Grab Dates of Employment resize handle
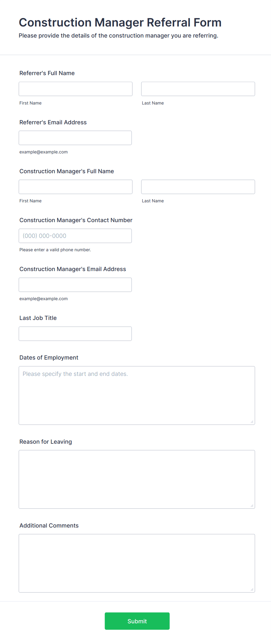Screen dimensions: 271x644 [x=252, y=422]
